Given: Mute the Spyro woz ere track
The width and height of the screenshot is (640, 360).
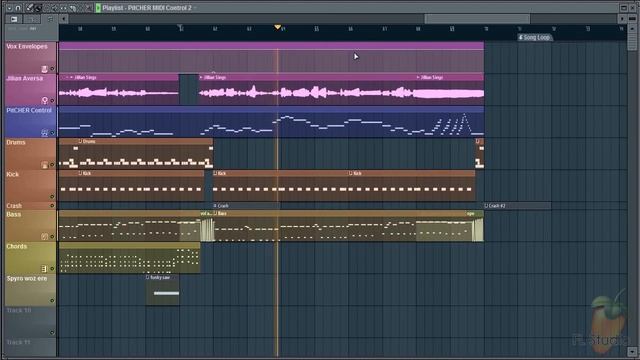Looking at the screenshot, I should coord(52,300).
